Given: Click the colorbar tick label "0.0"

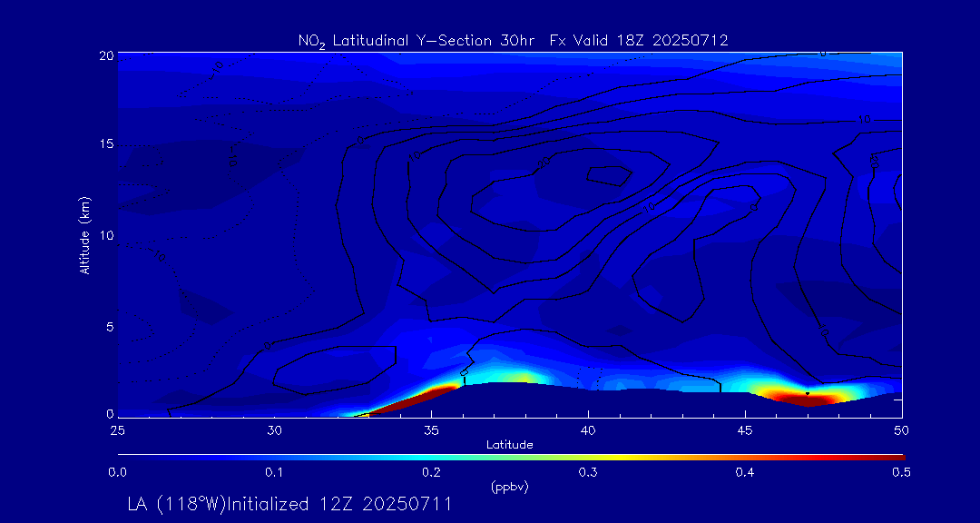Looking at the screenshot, I should click(x=117, y=473).
